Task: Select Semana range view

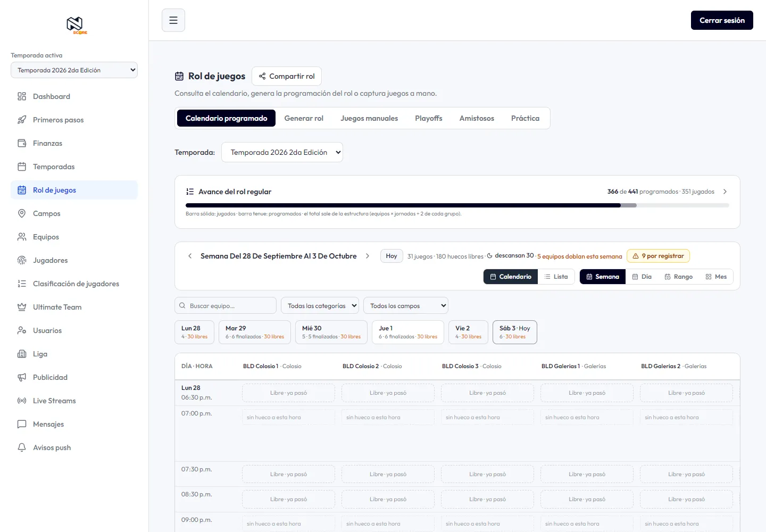Action: [603, 277]
